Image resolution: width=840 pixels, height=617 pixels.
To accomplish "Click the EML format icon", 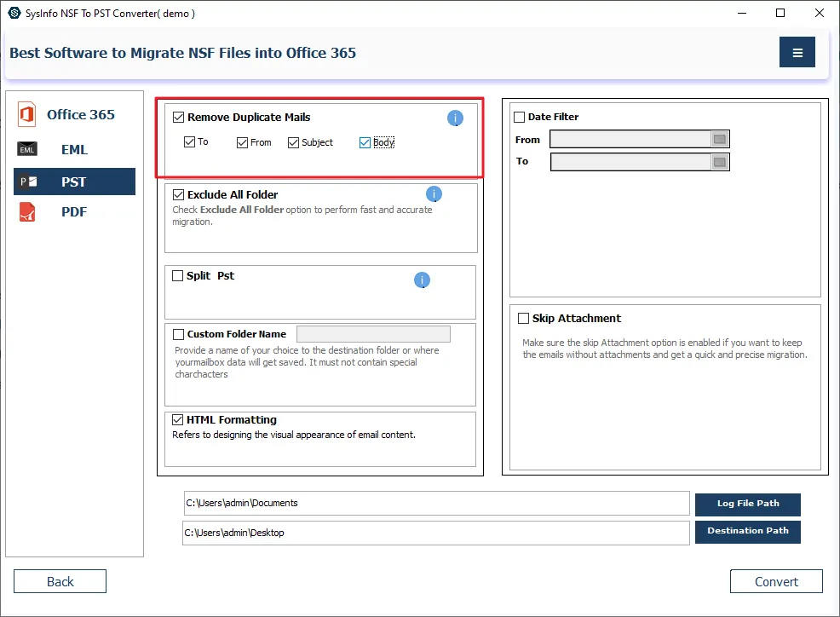I will click(x=27, y=150).
